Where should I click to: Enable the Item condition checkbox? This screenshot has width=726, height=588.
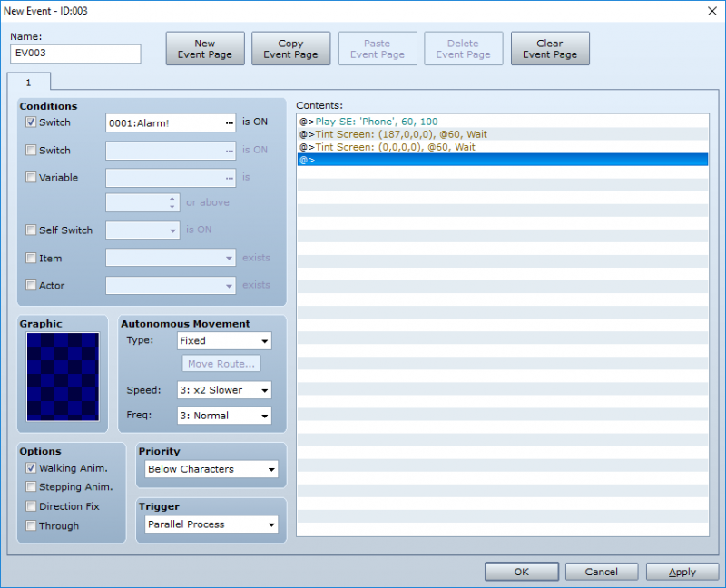pyautogui.click(x=31, y=258)
